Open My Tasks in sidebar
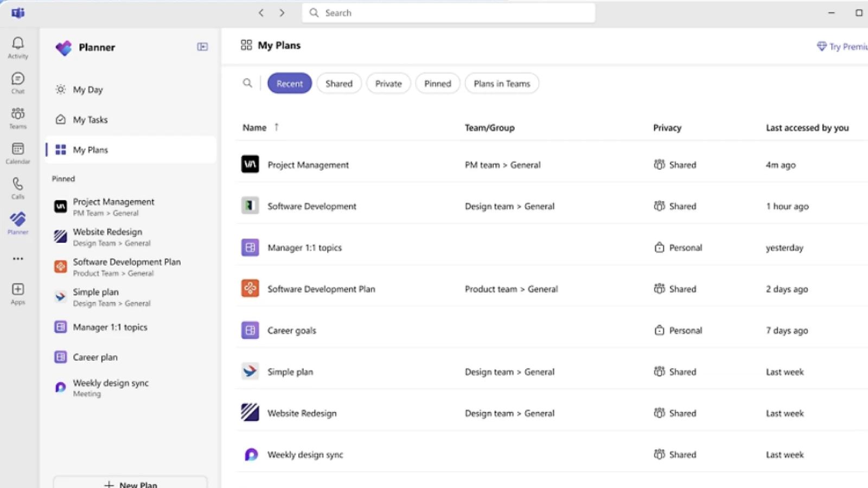The height and width of the screenshot is (488, 868). pyautogui.click(x=130, y=119)
